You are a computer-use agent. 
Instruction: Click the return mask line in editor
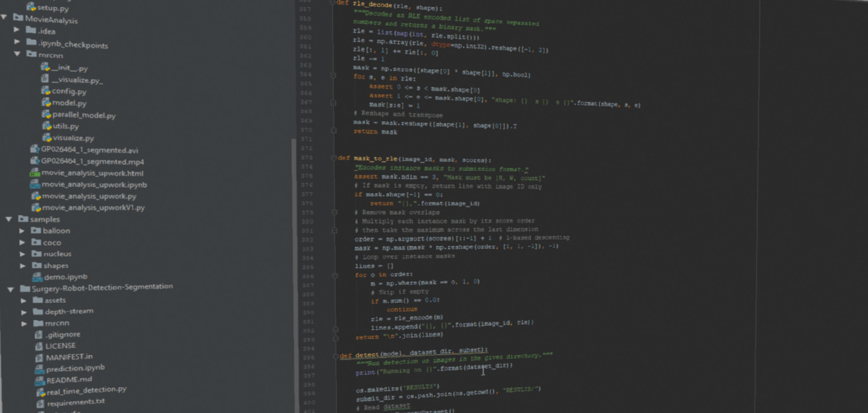point(376,132)
